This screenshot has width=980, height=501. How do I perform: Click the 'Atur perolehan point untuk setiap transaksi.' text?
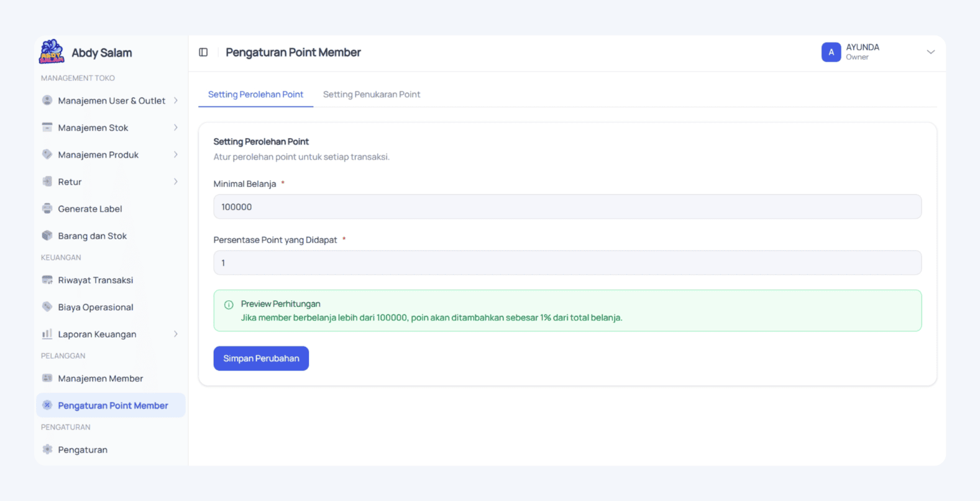click(301, 157)
